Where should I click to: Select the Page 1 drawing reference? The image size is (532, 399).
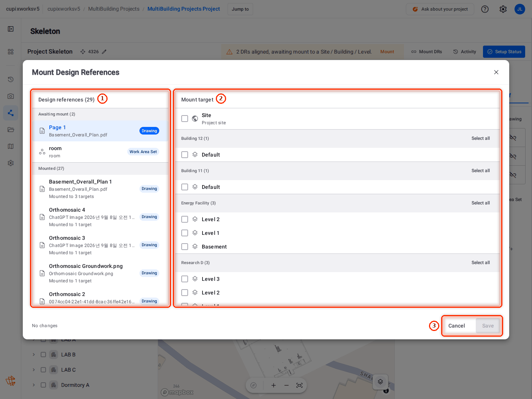(100, 131)
